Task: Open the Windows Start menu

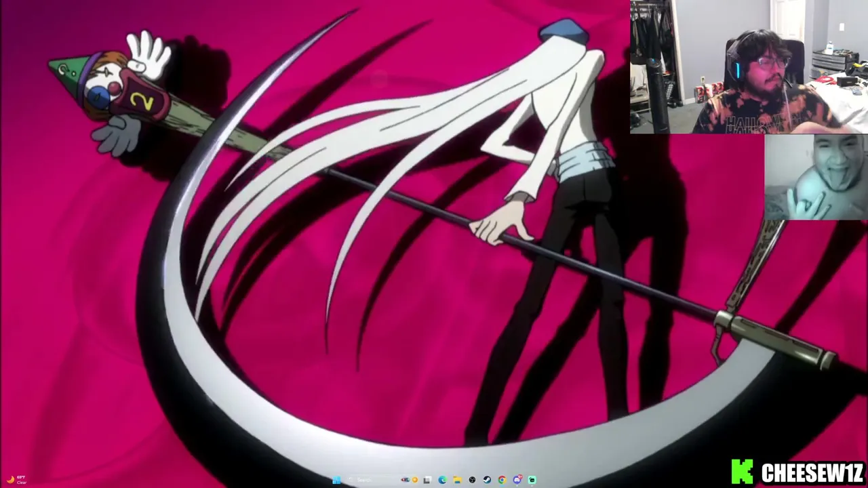Action: [x=336, y=480]
